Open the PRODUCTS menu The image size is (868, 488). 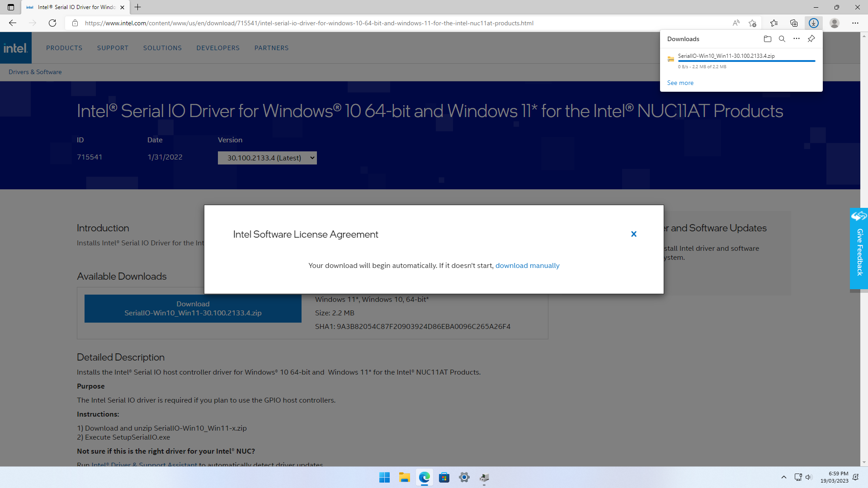pos(64,48)
